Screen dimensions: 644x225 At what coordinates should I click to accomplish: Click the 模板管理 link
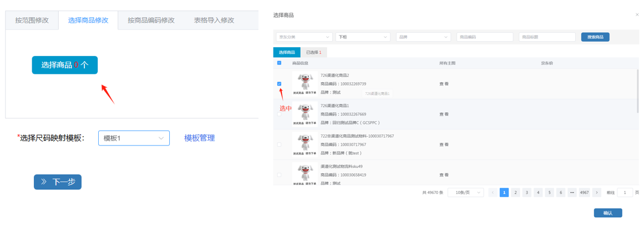[x=199, y=138]
